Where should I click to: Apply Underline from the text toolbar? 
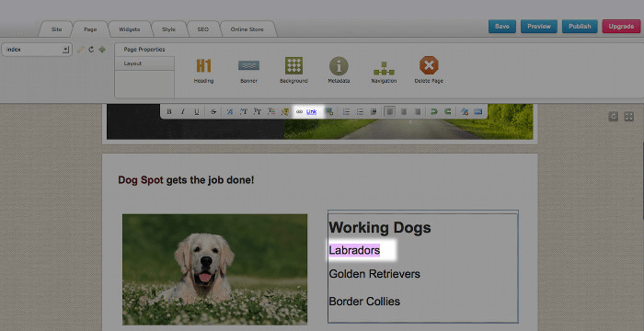point(196,111)
